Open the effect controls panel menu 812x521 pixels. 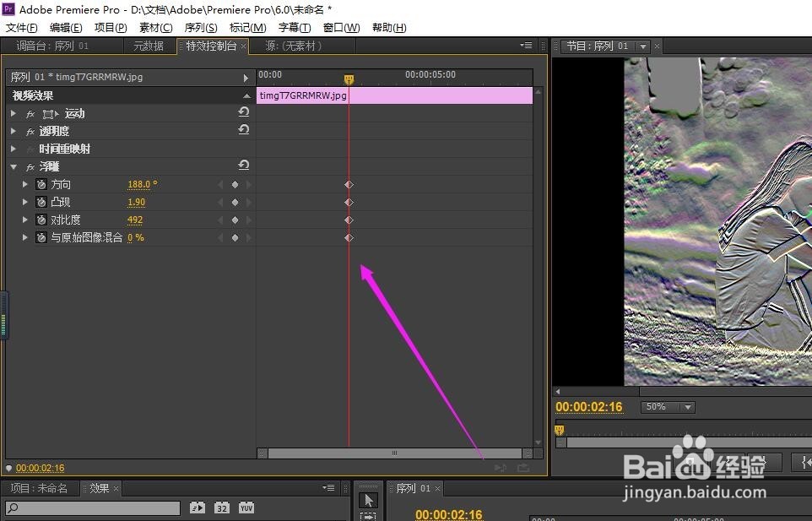(526, 45)
